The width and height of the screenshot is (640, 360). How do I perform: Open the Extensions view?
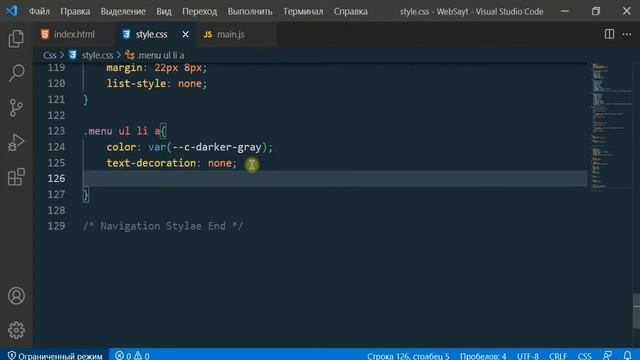[x=16, y=177]
